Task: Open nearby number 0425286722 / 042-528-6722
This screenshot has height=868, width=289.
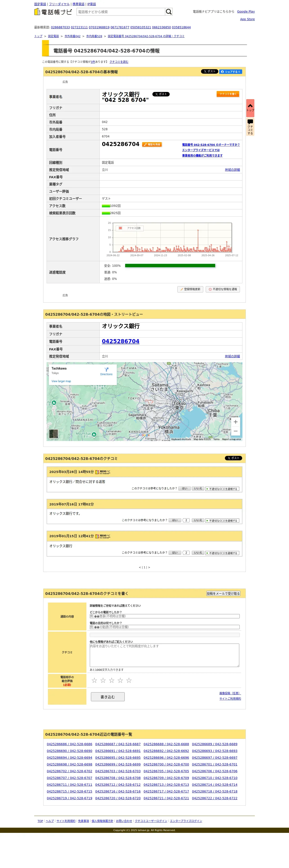Action: click(x=215, y=798)
